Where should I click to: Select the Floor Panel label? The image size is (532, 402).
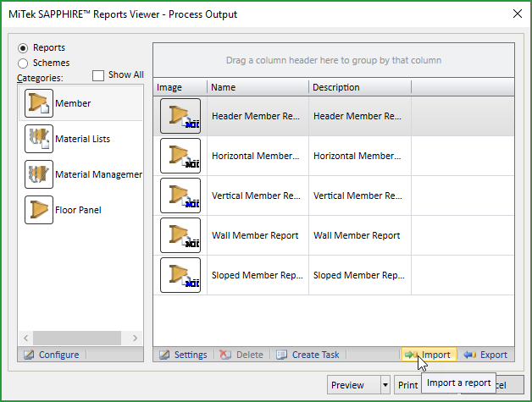pyautogui.click(x=78, y=210)
